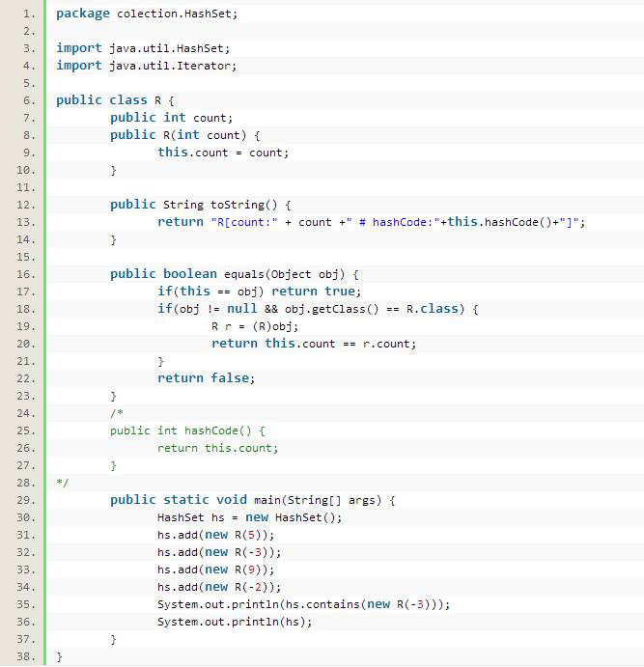Click line number 1 in the gutter
644x667 pixels.
29,14
